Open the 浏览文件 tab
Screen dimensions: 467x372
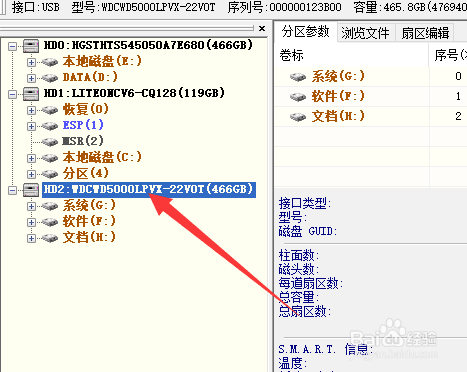tap(365, 33)
